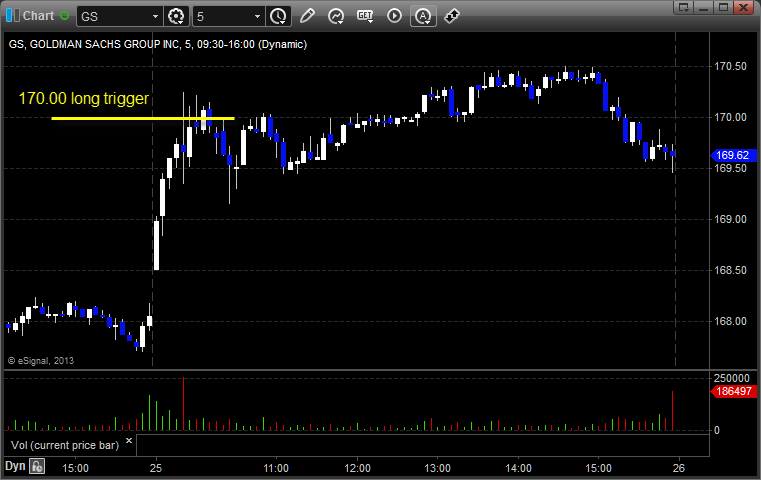This screenshot has height=480, width=761.
Task: Click the 15:00 label nearest the Dyn lock
Action: click(x=75, y=468)
